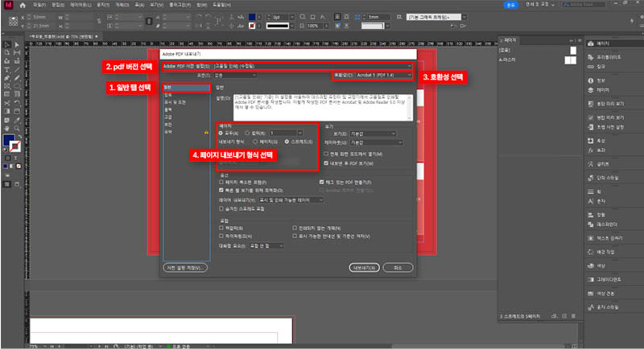644x349 pixels.
Task: Click the fill color swatch in toolbox
Action: (8, 140)
